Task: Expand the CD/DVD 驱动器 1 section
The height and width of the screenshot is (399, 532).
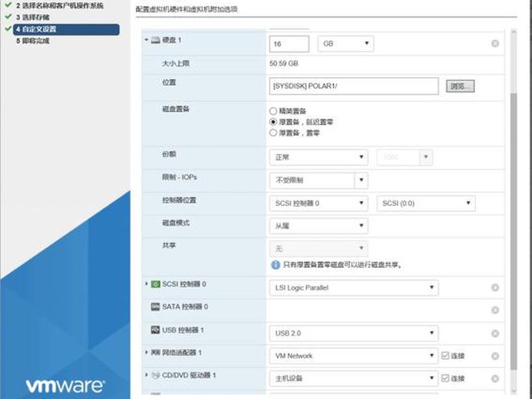Action: (146, 375)
